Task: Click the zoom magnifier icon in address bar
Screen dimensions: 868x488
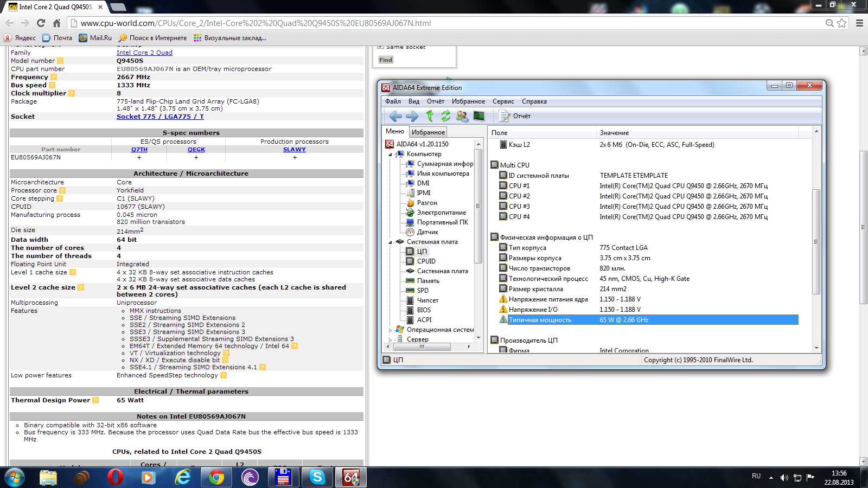Action: [x=829, y=23]
